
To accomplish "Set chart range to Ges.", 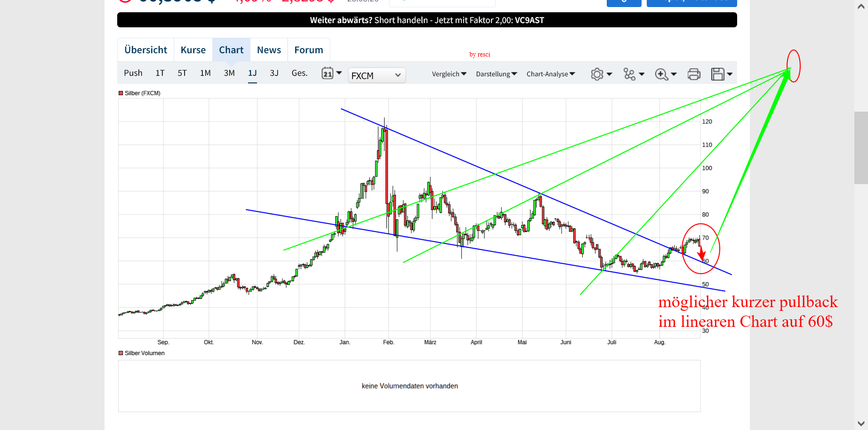I will click(299, 73).
